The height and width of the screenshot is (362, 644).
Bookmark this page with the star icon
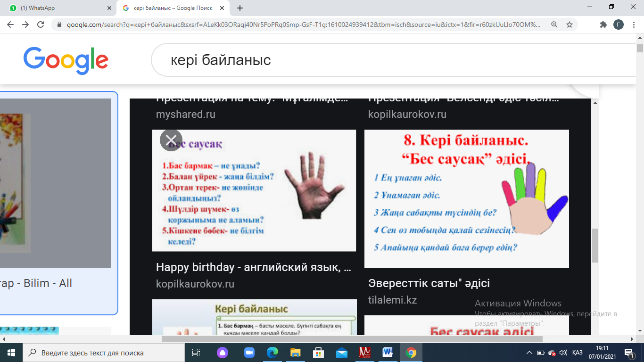pos(570,25)
